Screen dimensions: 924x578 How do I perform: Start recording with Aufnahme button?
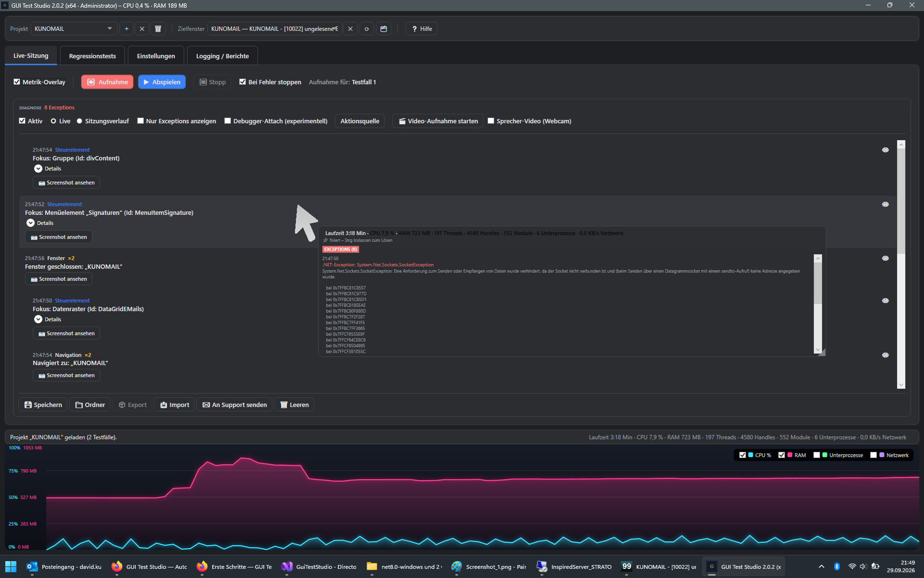point(107,82)
